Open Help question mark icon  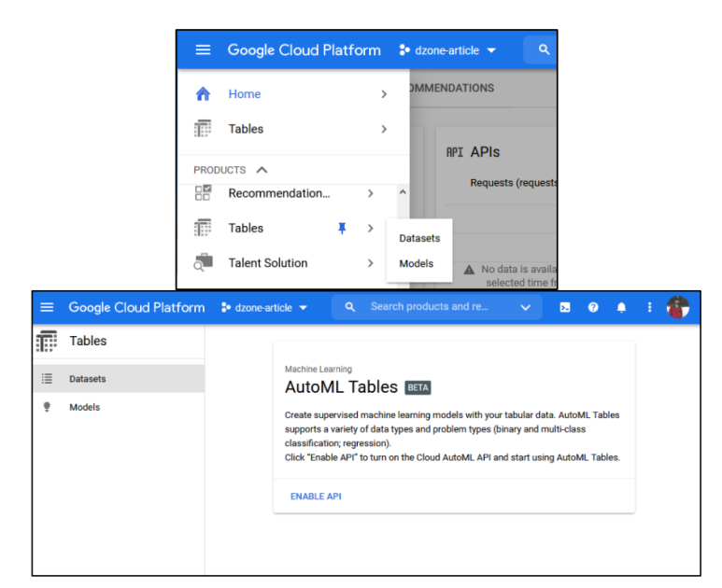pyautogui.click(x=593, y=307)
